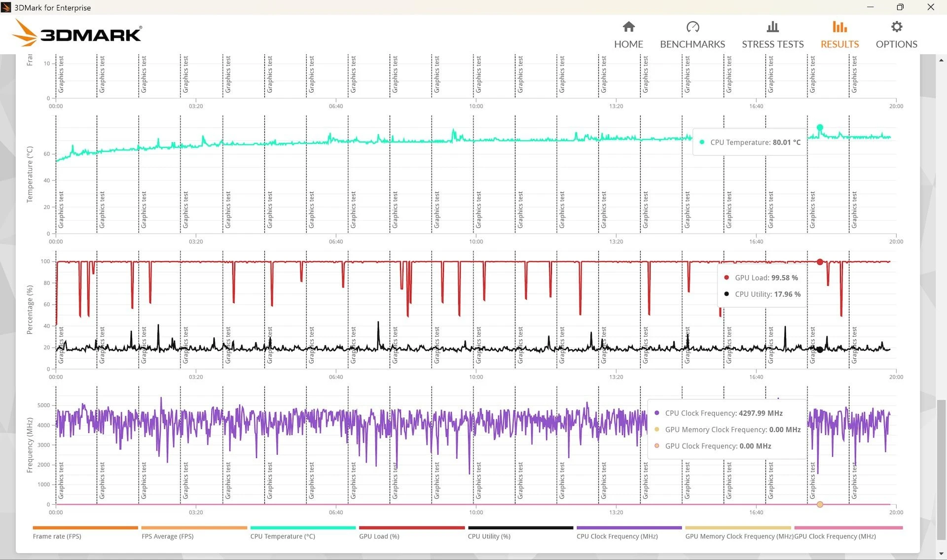
Task: Click the GPU Load 99.58 % tooltip value
Action: pyautogui.click(x=784, y=278)
